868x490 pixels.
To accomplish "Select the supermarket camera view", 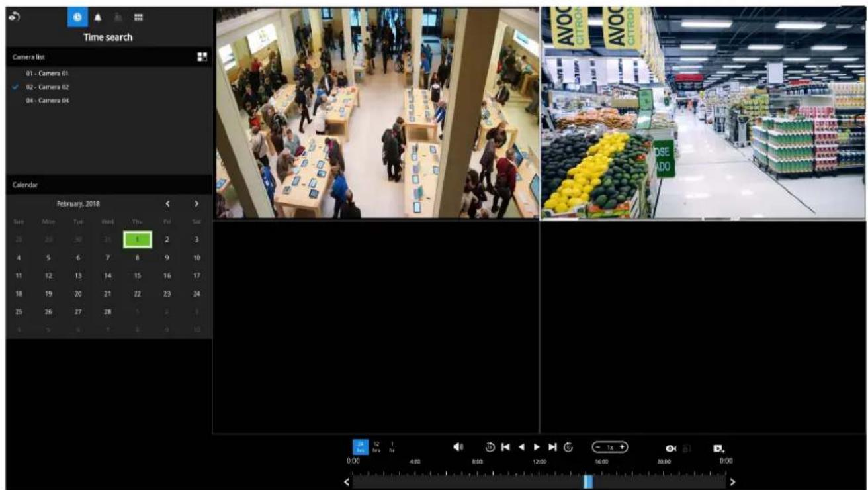I will [x=703, y=113].
